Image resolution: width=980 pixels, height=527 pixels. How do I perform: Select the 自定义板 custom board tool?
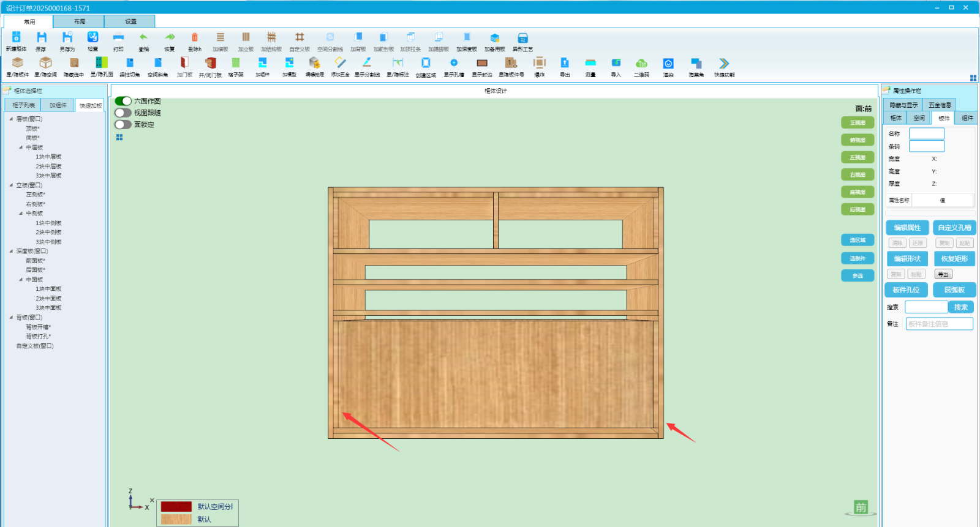click(x=300, y=38)
